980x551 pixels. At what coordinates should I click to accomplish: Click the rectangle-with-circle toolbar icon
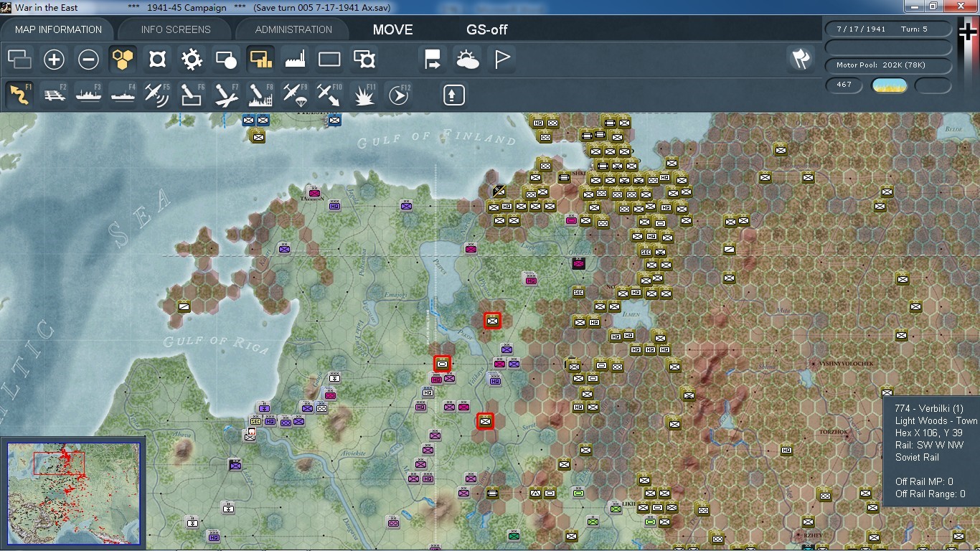coord(226,59)
